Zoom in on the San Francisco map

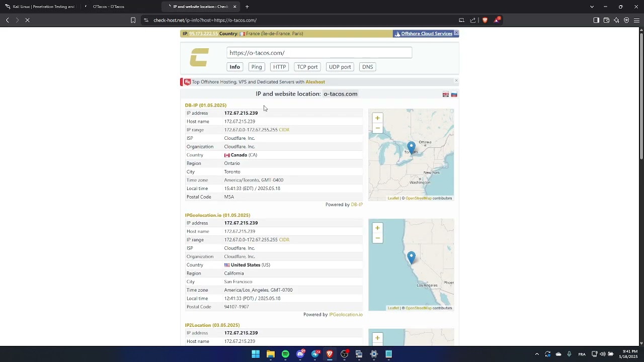click(x=377, y=228)
